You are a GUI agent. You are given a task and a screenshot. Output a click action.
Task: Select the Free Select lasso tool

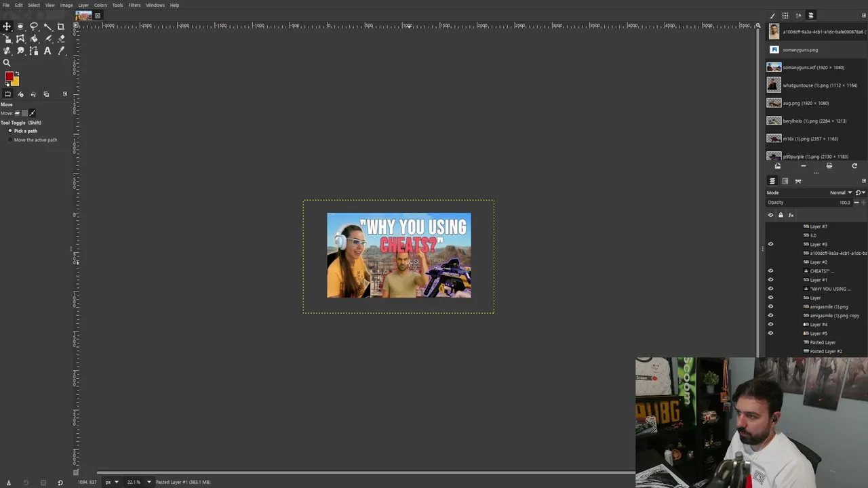pos(34,26)
